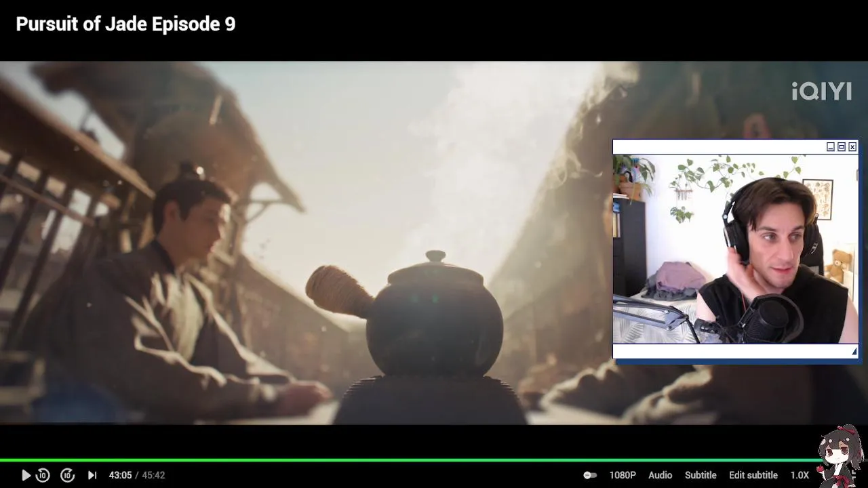Rewind 10 seconds
Viewport: 868px width, 488px height.
pyautogui.click(x=43, y=475)
